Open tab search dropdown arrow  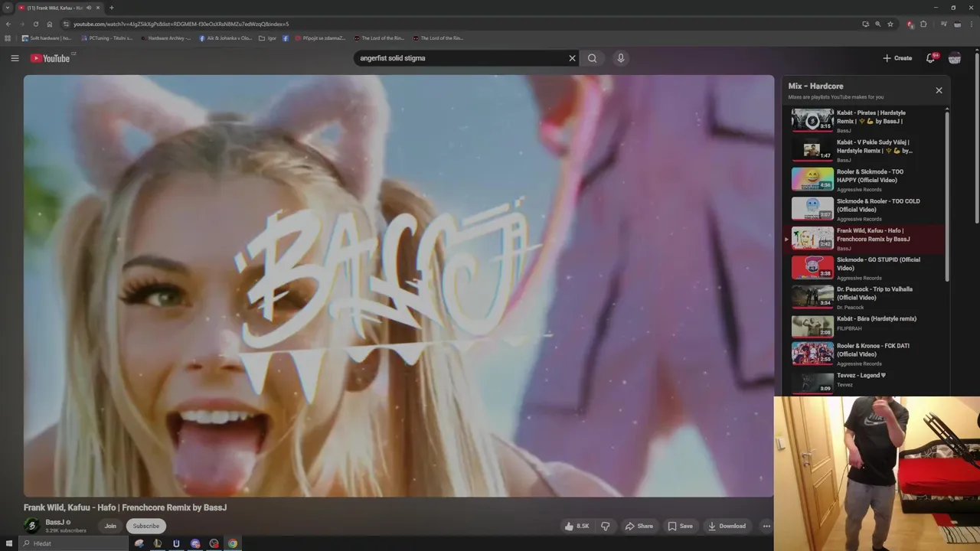coord(8,8)
